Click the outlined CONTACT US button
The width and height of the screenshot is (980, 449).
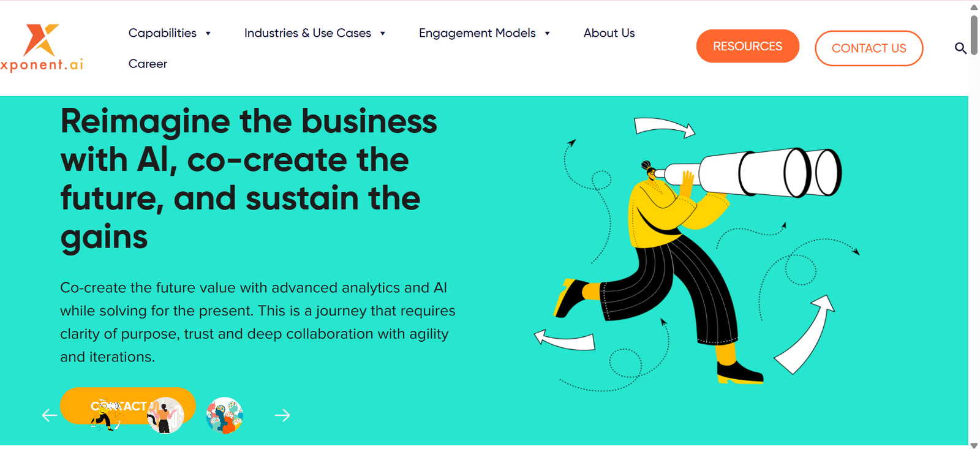[869, 48]
